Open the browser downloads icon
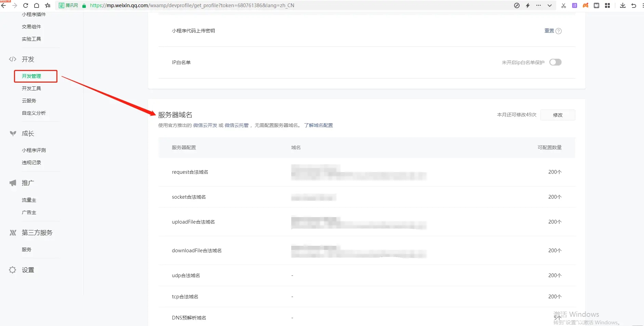The image size is (644, 326). (x=623, y=5)
